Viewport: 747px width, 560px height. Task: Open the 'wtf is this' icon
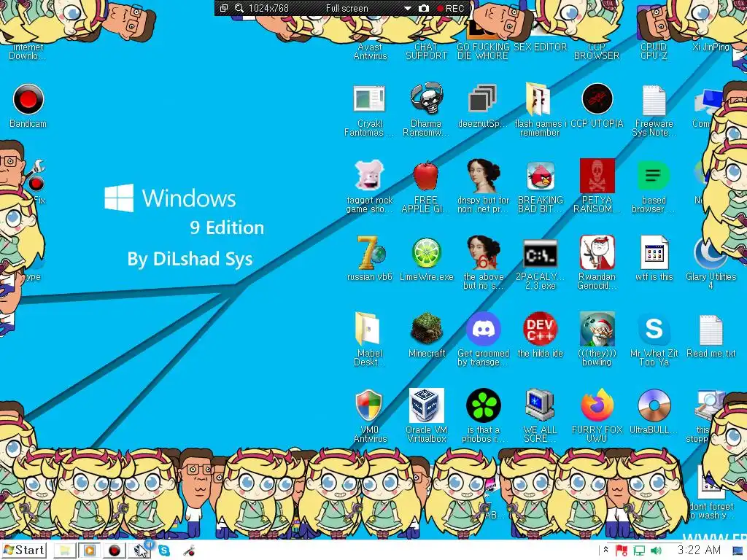pos(654,252)
